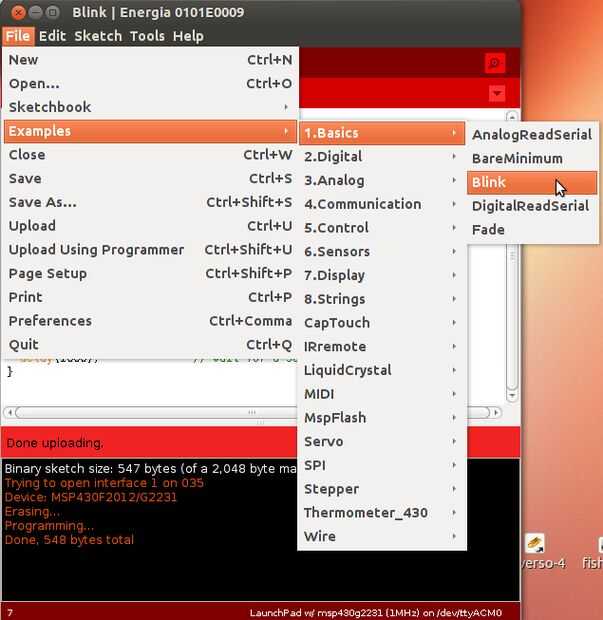603x620 pixels.
Task: Expand the 2.Digital examples submenu
Action: [x=382, y=157]
